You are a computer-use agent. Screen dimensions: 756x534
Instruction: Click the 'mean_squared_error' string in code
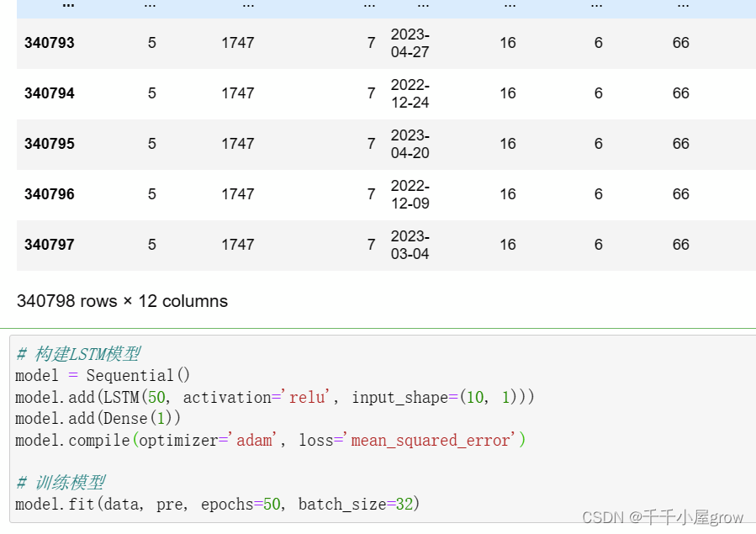click(x=430, y=440)
